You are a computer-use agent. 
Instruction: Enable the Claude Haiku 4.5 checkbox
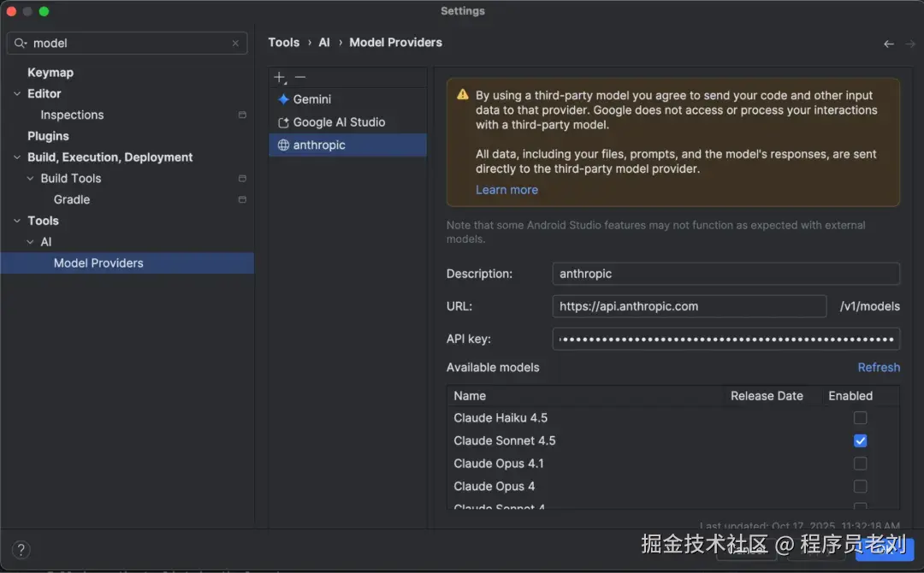(x=860, y=418)
